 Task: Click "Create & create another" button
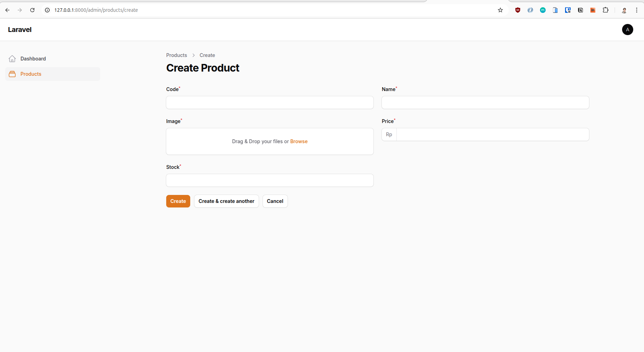(226, 201)
